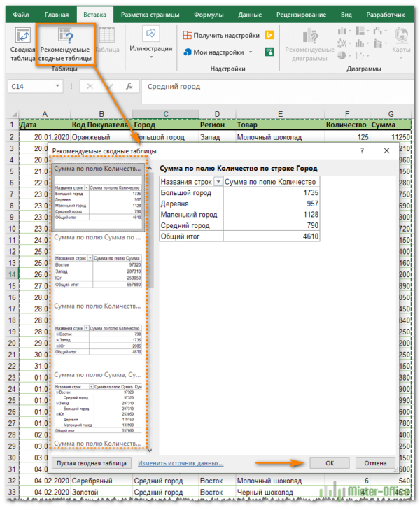Click the hierarchy chart insert icon

pyautogui.click(x=360, y=31)
